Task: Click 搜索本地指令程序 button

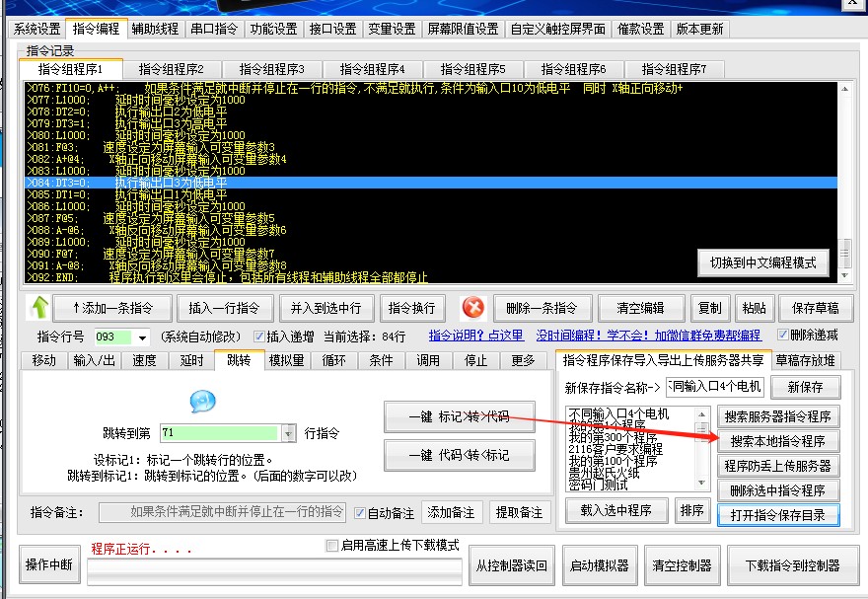Action: tap(778, 441)
